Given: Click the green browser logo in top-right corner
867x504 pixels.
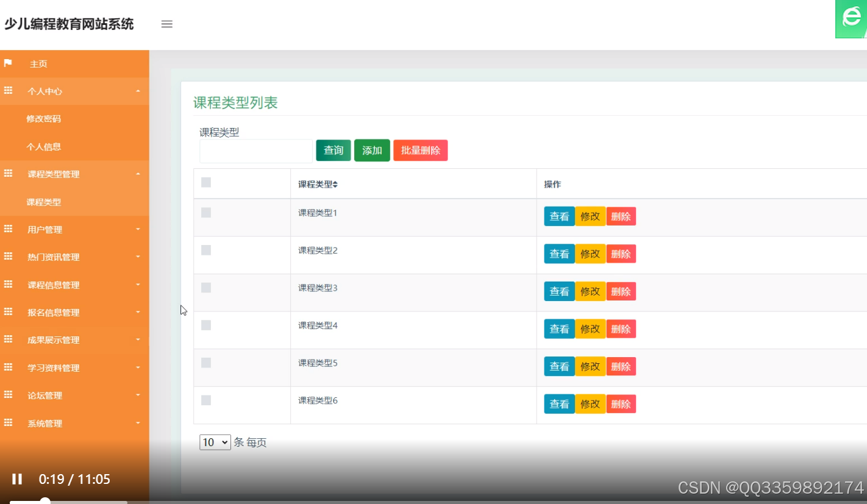Looking at the screenshot, I should pos(851,19).
